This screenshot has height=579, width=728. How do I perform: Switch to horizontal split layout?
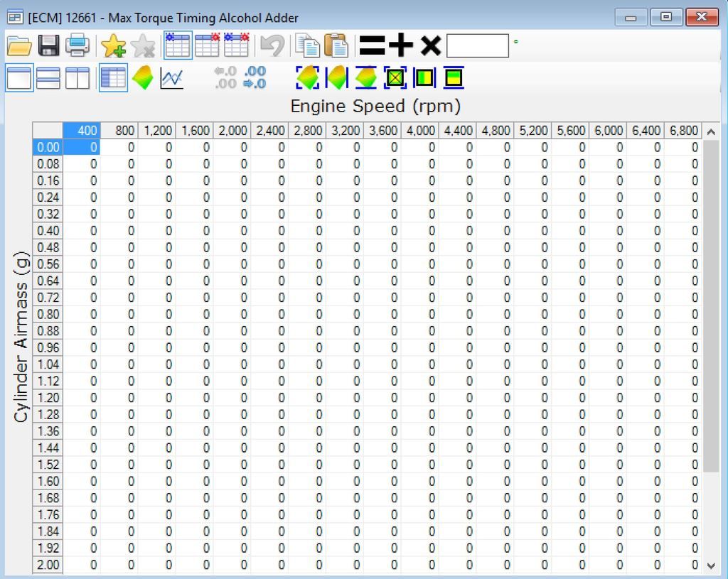click(x=48, y=77)
